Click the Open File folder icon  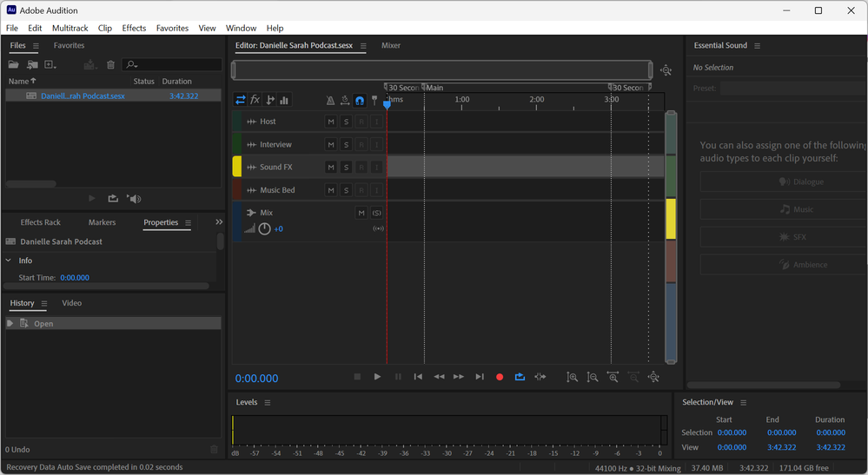(13, 65)
